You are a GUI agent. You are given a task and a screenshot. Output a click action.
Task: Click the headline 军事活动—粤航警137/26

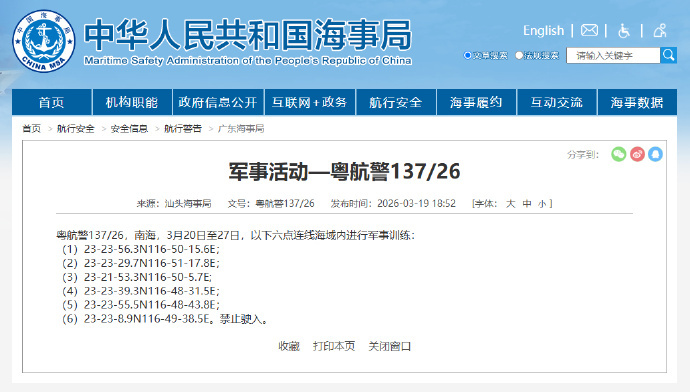click(344, 171)
